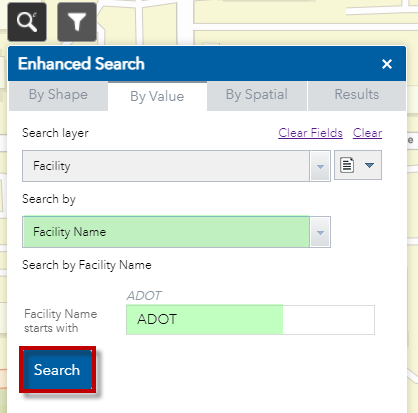418x413 pixels.
Task: Select the Facility Name search by box
Action: pos(166,232)
